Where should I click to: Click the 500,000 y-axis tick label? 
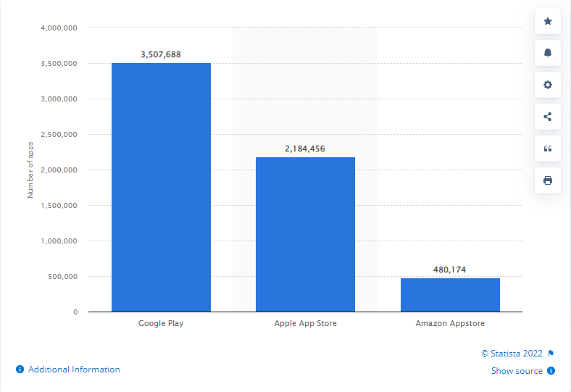click(62, 277)
